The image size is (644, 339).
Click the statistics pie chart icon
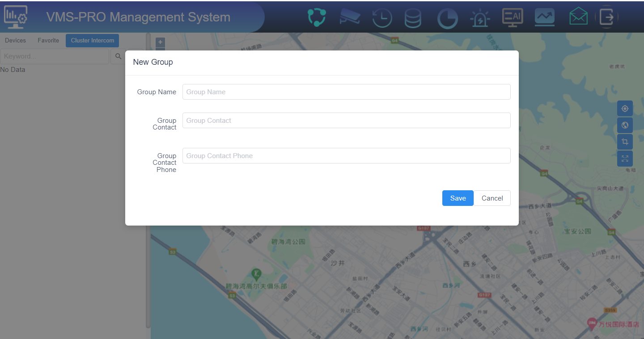click(447, 16)
